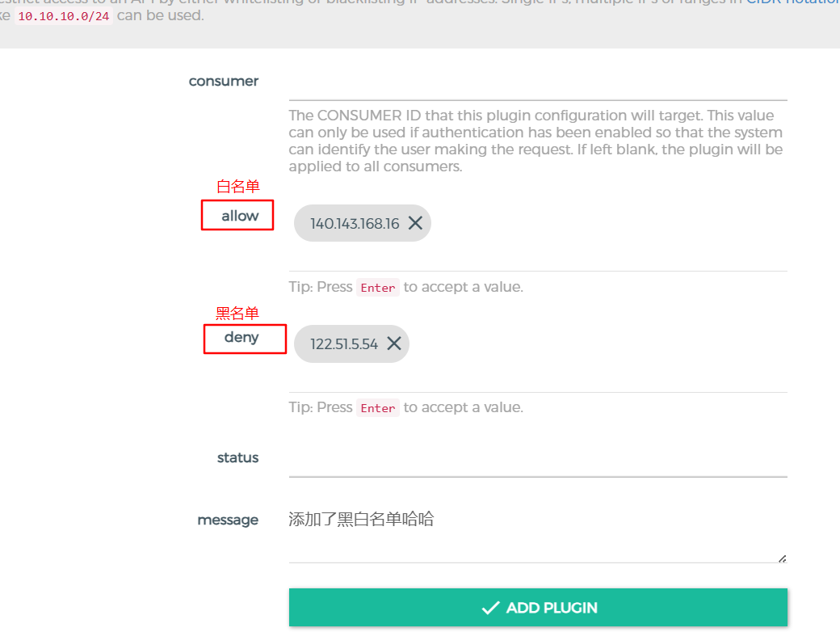The image size is (840, 632).
Task: Click the consumer field label
Action: tap(224, 81)
